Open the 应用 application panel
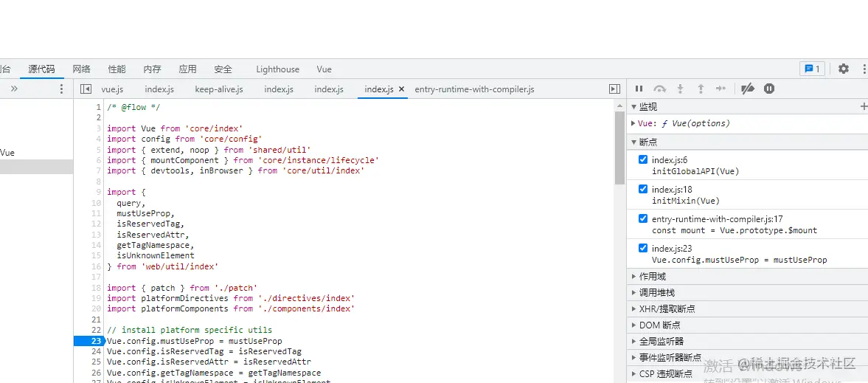Screen dimensions: 868x383 pos(187,69)
